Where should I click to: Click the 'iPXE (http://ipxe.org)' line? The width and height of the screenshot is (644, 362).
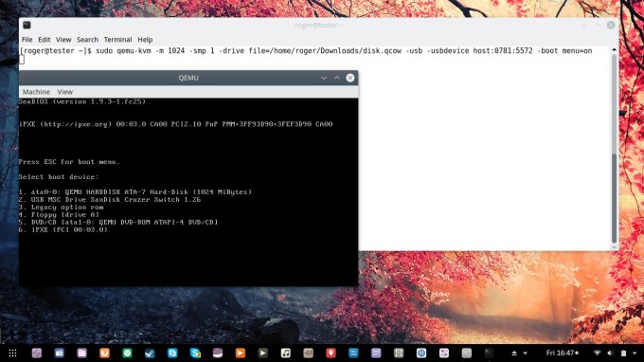tap(176, 124)
